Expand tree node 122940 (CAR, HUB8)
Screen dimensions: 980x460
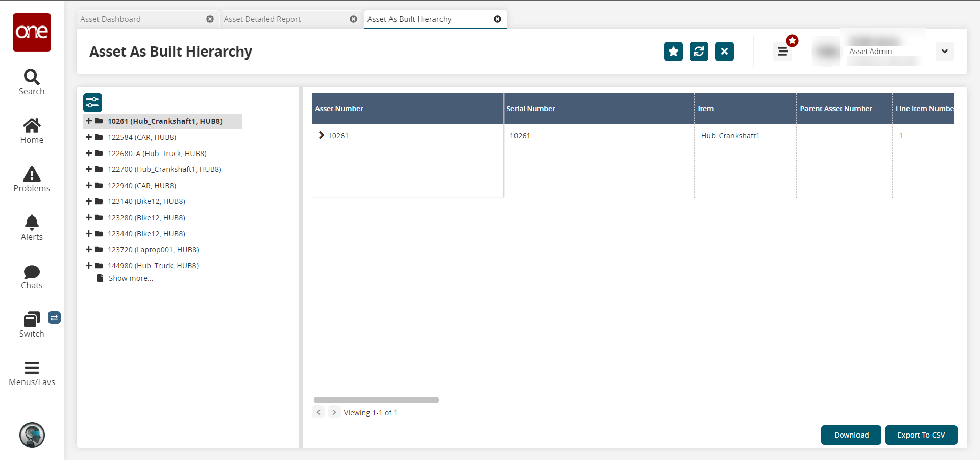[x=89, y=186]
